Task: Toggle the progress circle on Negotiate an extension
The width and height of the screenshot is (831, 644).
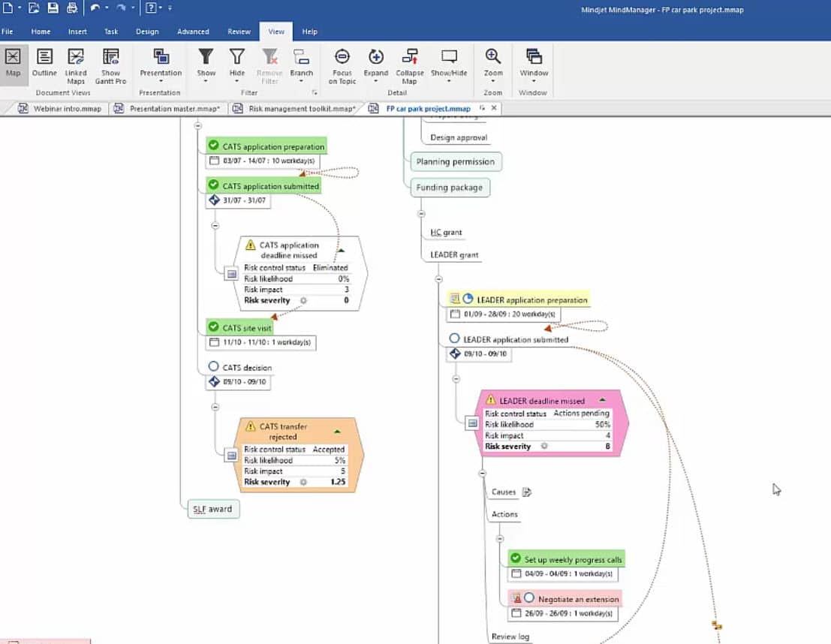Action: pos(529,598)
